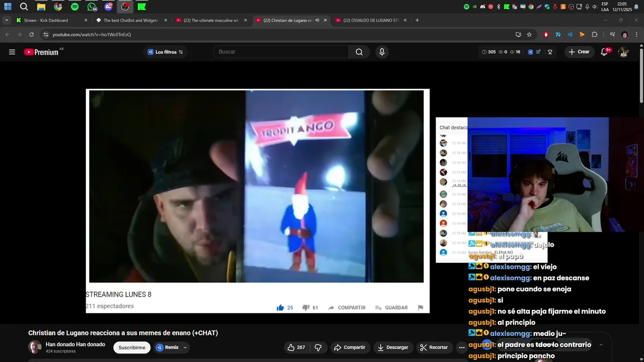The height and width of the screenshot is (362, 644).
Task: Bookmark this page with star icon
Action: coord(529,35)
